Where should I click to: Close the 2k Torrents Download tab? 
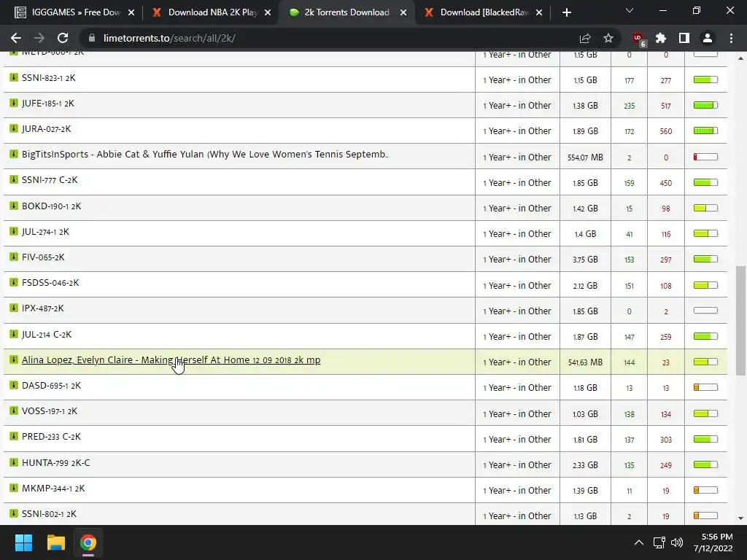(403, 12)
